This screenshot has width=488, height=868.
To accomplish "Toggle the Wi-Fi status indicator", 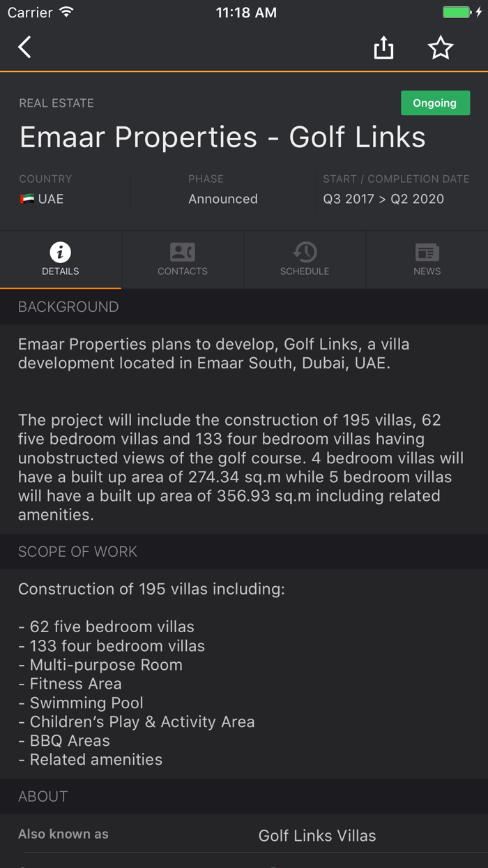I will 67,12.
